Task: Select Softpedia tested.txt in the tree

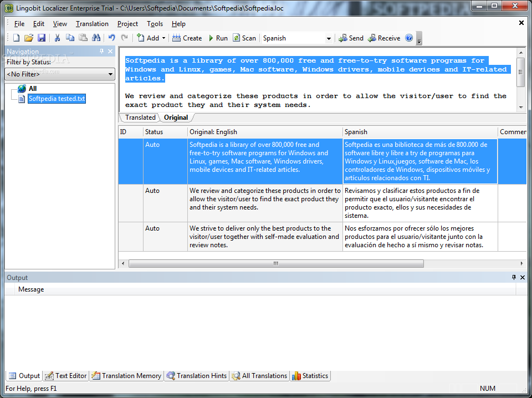Action: point(57,99)
